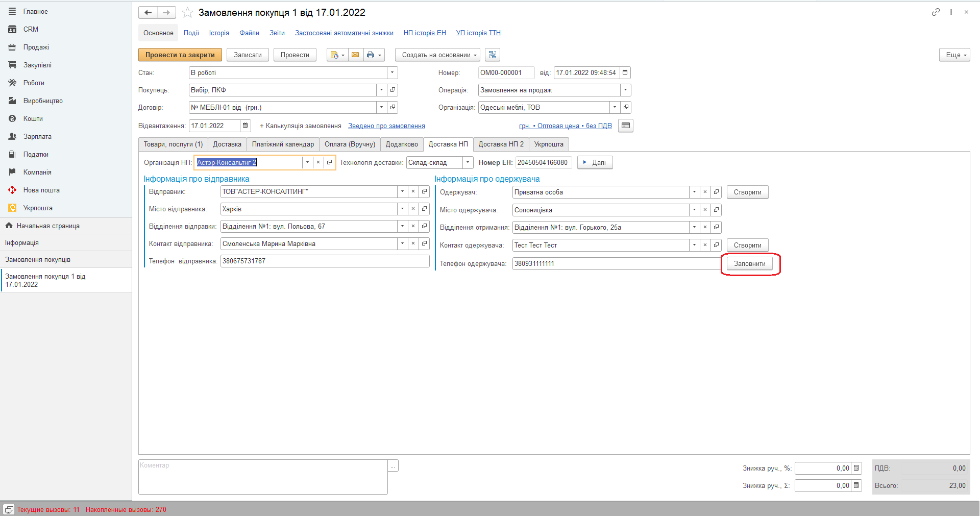Click the calculator icon next to Знижка руч., %
Image resolution: width=980 pixels, height=516 pixels.
coord(856,468)
